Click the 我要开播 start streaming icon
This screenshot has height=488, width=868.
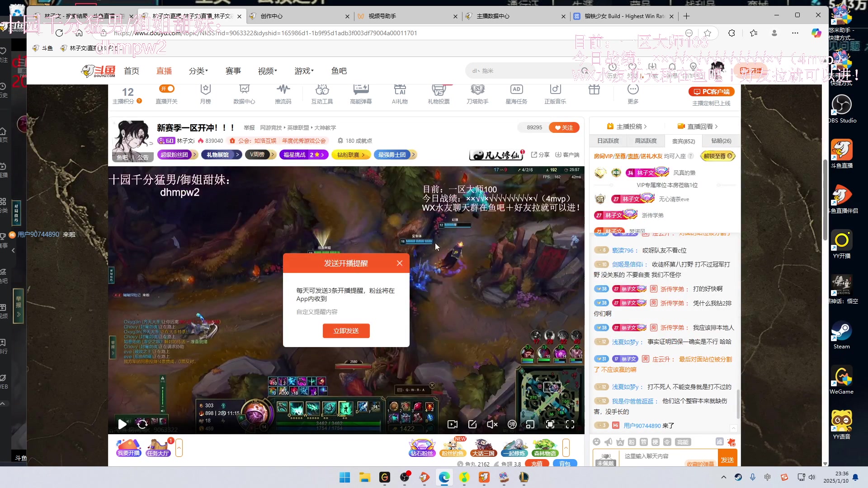[x=129, y=448]
